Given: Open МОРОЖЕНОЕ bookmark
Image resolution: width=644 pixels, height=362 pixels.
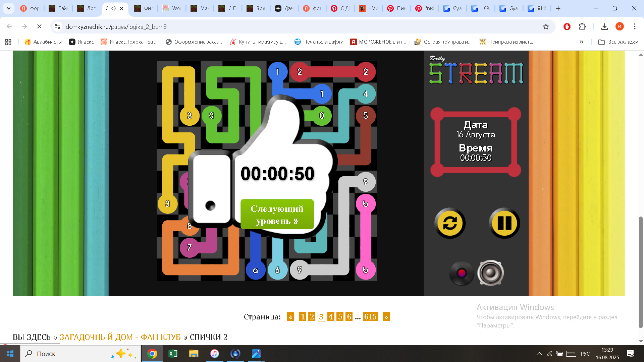Looking at the screenshot, I should 378,42.
